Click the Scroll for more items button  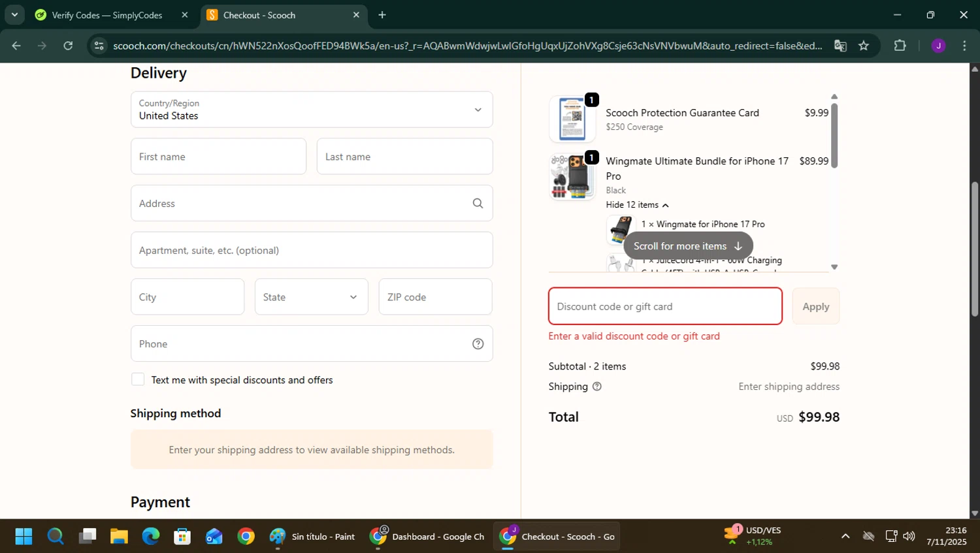click(688, 246)
